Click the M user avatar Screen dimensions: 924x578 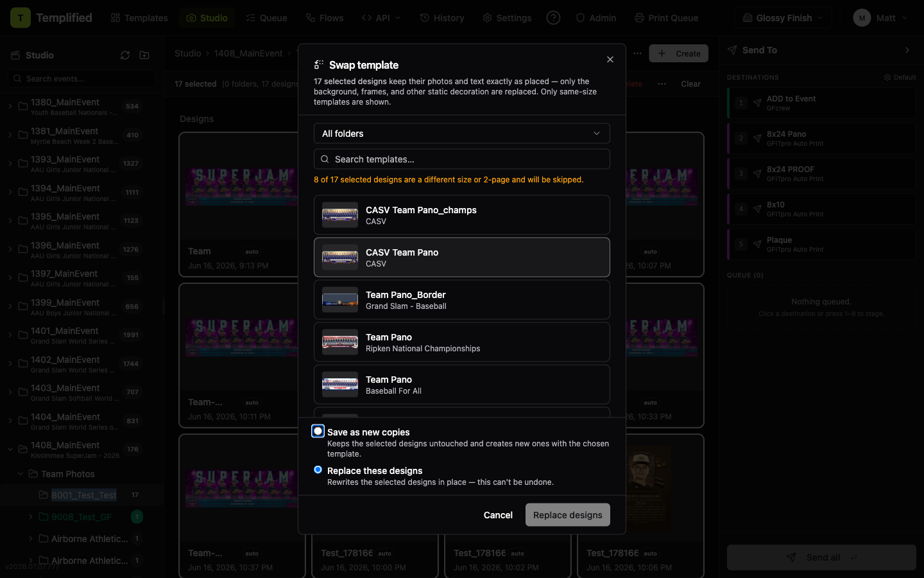pos(862,18)
